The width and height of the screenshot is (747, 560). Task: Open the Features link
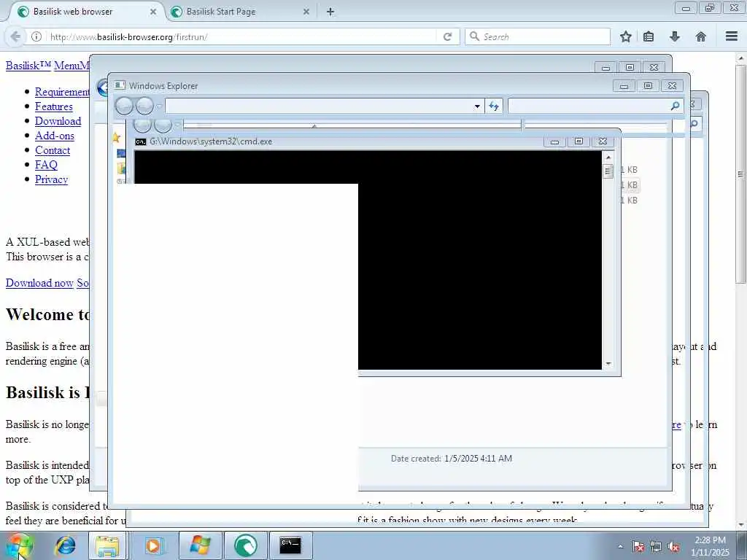54,106
